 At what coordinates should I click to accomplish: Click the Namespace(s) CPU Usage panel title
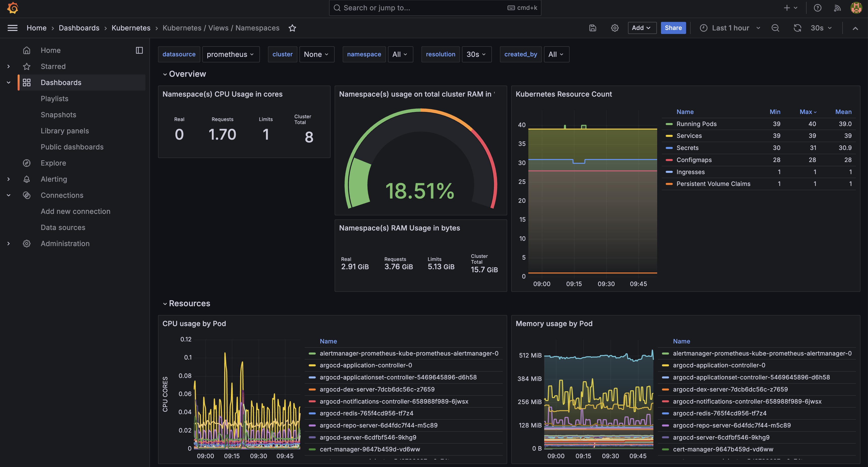222,94
